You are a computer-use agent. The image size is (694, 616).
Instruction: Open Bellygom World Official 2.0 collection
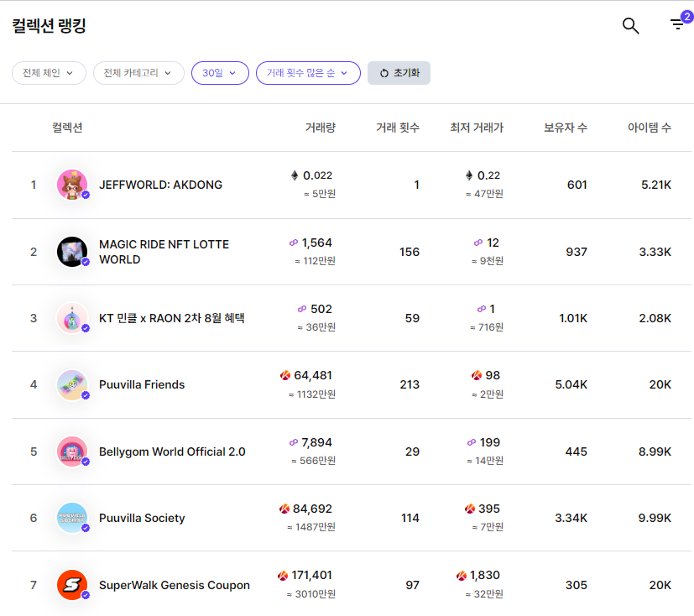point(172,452)
